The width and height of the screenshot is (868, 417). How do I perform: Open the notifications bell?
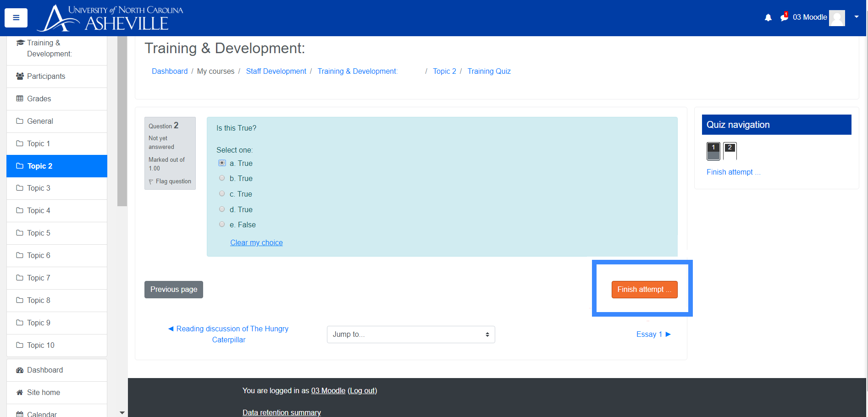click(768, 17)
